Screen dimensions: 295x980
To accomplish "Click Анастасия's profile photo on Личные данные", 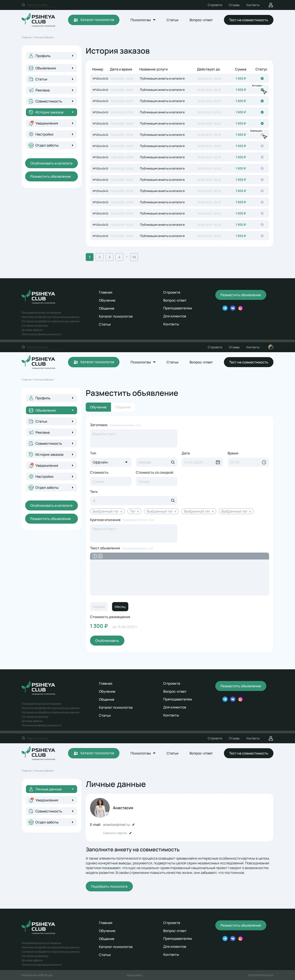I will click(x=100, y=808).
